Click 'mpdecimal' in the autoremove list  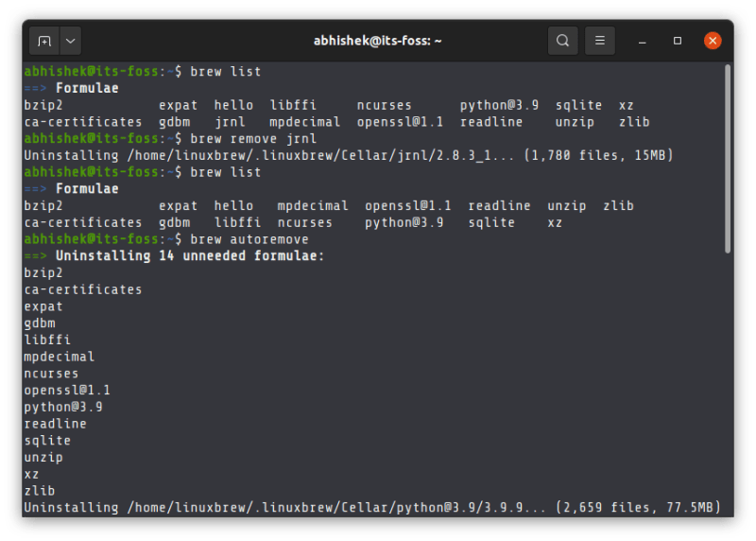(59, 357)
